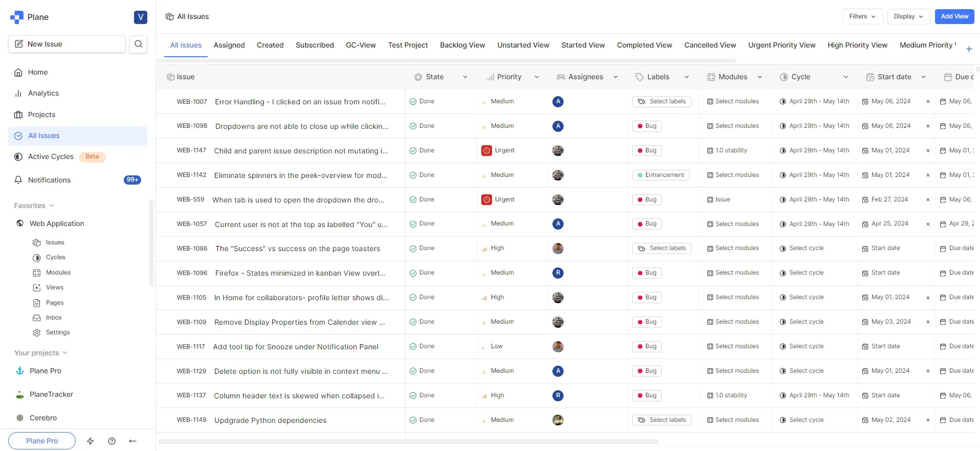Clear start date on WEB-1105 row

point(928,298)
